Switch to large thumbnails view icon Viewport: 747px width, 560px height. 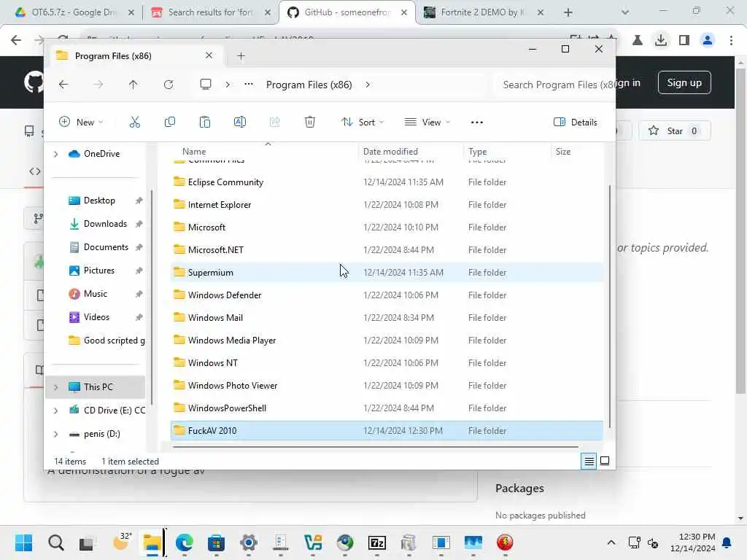coord(605,461)
